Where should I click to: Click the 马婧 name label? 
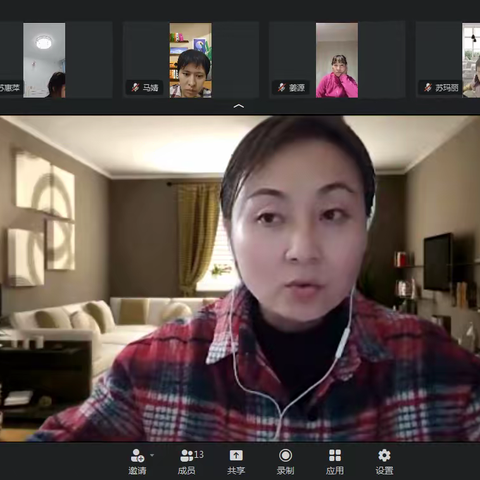pos(150,88)
